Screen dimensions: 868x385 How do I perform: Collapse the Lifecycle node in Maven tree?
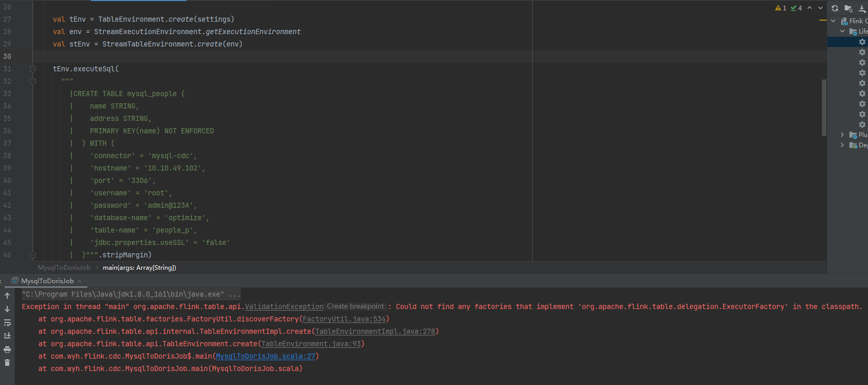[x=843, y=32]
